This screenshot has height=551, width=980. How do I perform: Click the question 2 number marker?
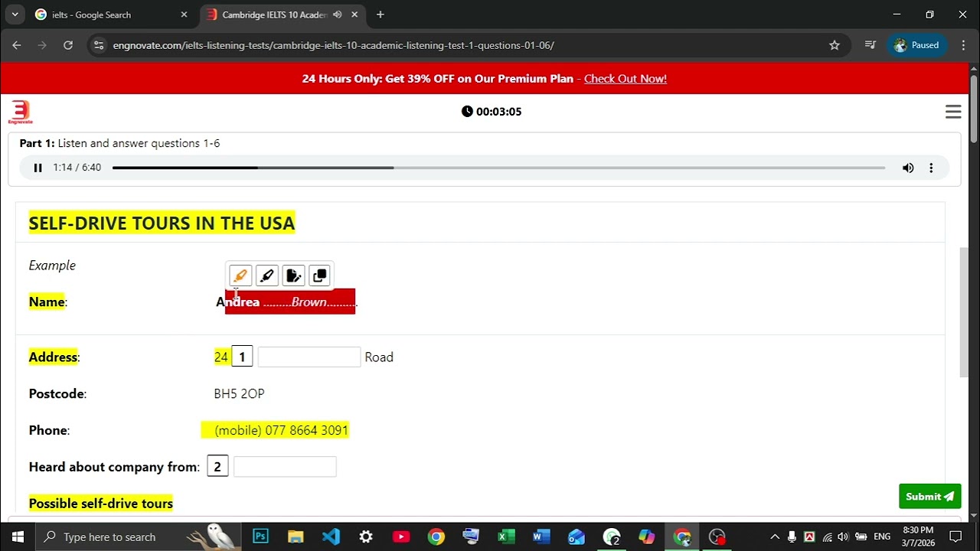point(217,467)
